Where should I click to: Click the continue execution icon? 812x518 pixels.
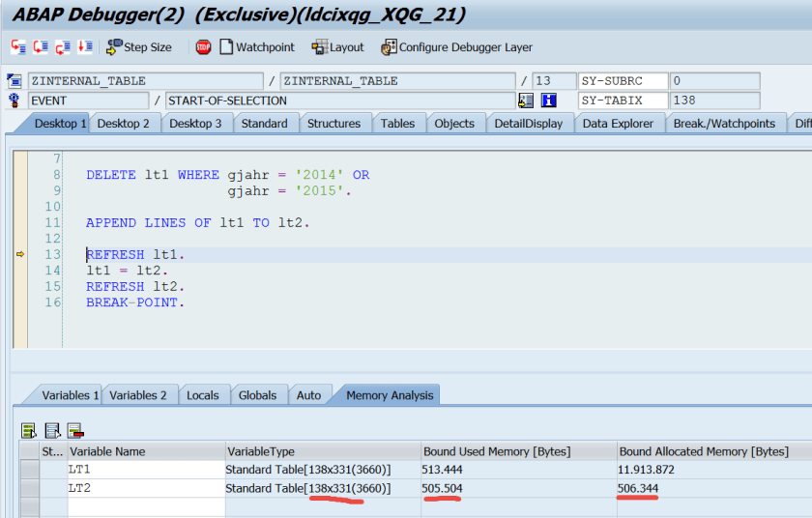(85, 46)
